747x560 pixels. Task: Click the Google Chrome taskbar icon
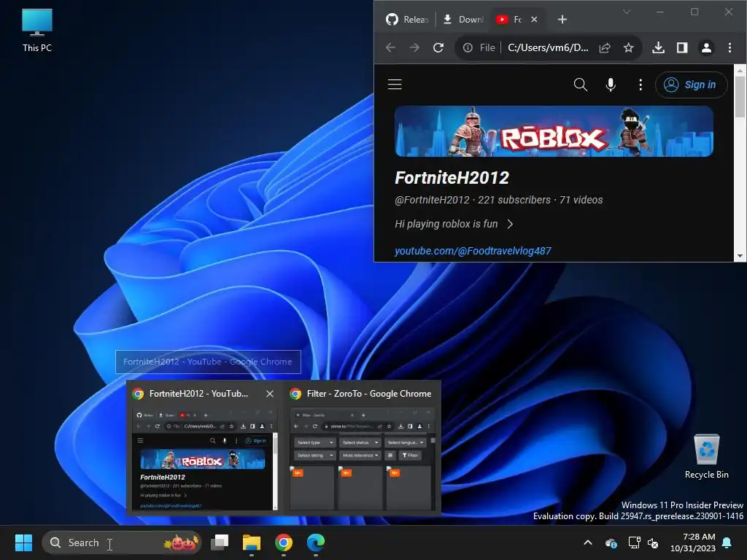(284, 542)
